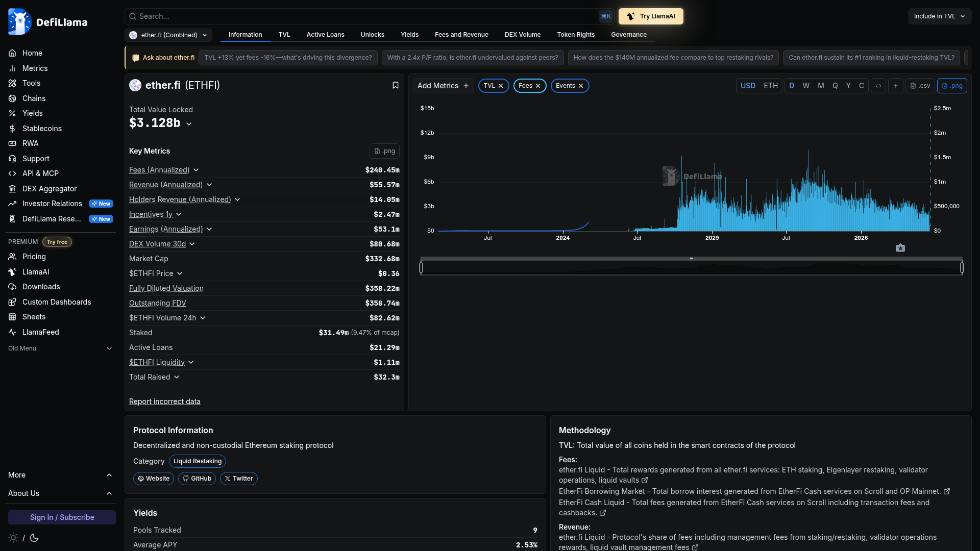Open the RWA sidebar icon
Viewport: 980px width, 551px height.
(12, 143)
